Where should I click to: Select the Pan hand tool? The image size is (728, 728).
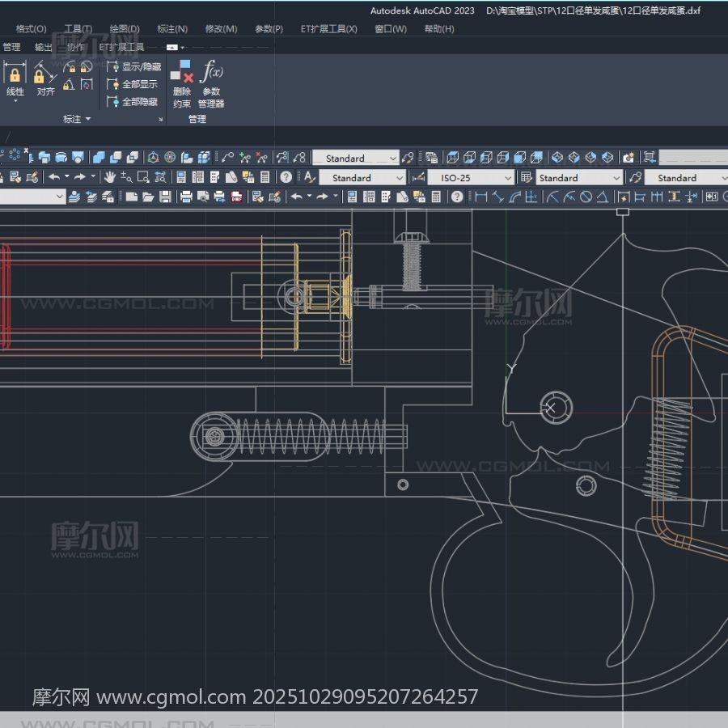[108, 177]
